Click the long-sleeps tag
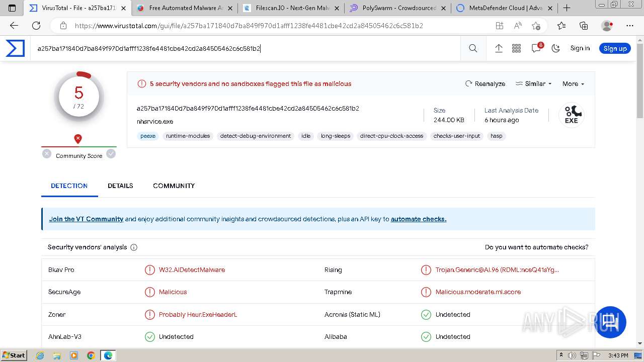644x362 pixels. click(336, 136)
